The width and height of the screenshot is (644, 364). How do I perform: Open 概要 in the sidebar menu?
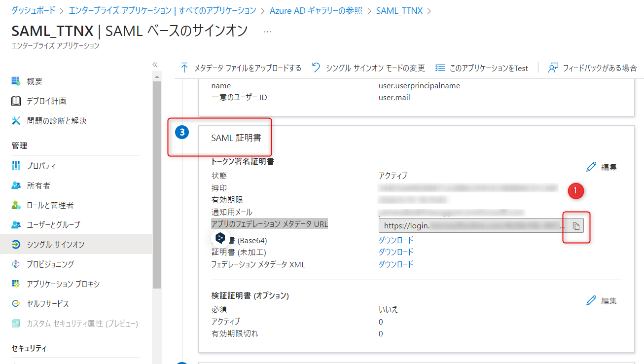tap(35, 81)
